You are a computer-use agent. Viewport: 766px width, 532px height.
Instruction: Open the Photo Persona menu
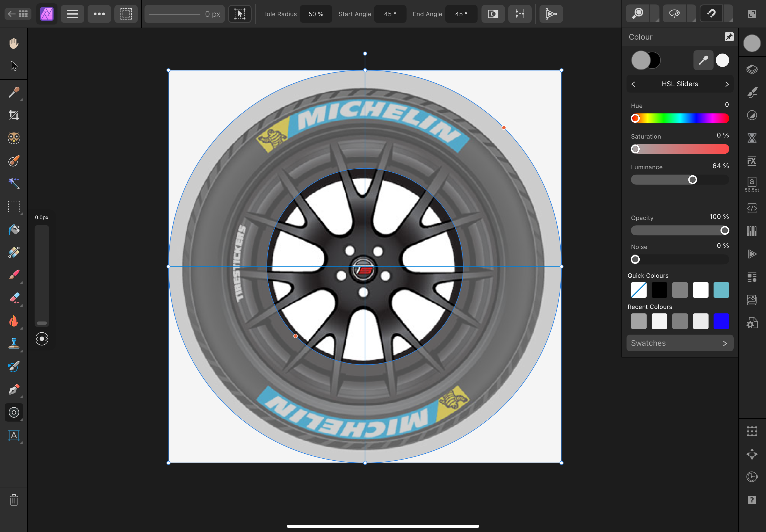coord(47,14)
